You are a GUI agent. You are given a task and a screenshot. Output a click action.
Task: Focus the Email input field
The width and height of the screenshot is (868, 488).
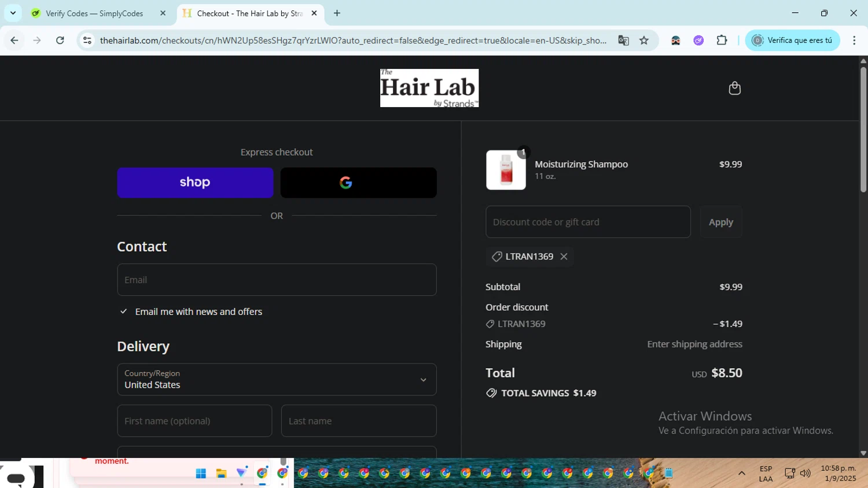point(277,280)
